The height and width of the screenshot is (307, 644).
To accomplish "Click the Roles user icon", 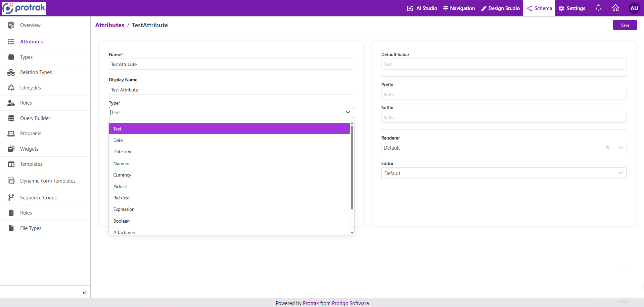I will point(11,103).
